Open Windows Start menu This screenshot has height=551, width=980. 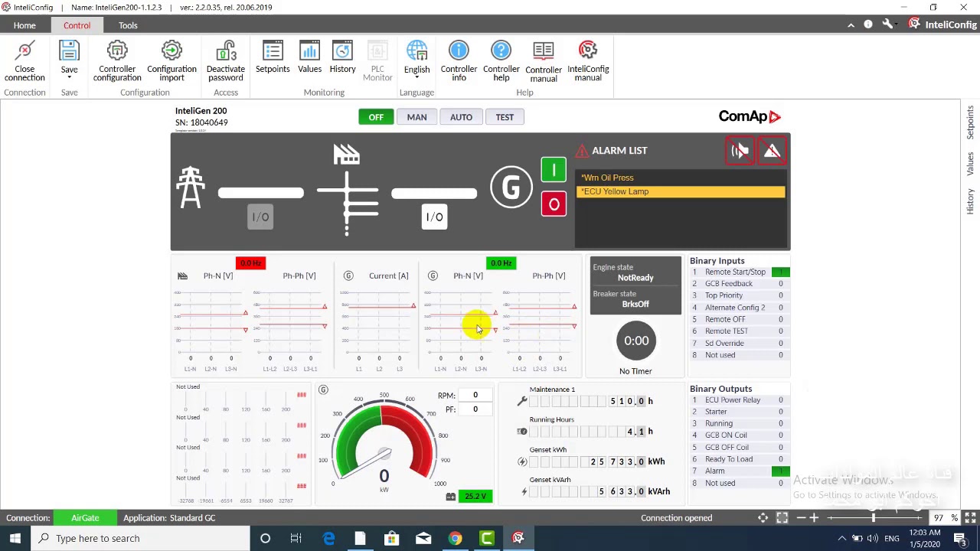pyautogui.click(x=15, y=538)
